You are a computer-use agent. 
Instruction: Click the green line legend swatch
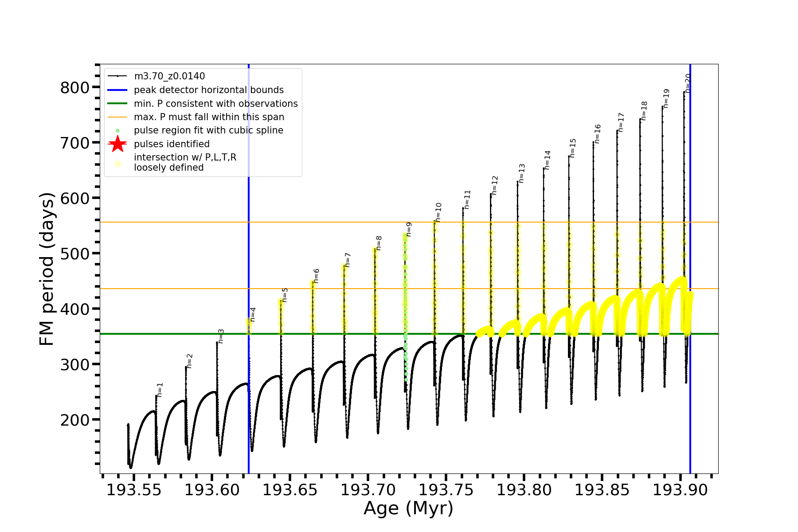tap(117, 104)
